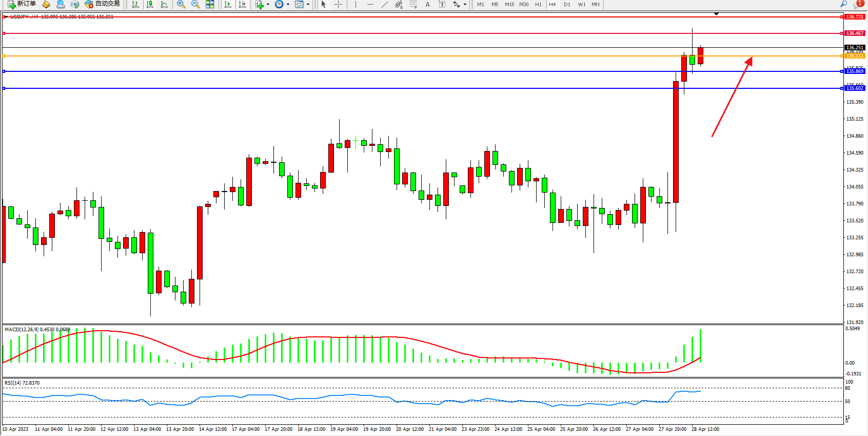
Task: Toggle the chart auto scroll button
Action: pos(228,4)
